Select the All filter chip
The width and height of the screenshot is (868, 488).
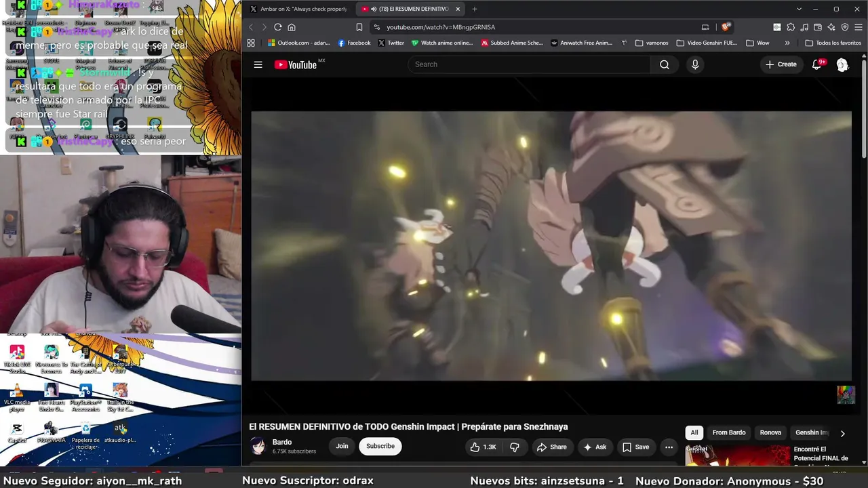click(694, 432)
